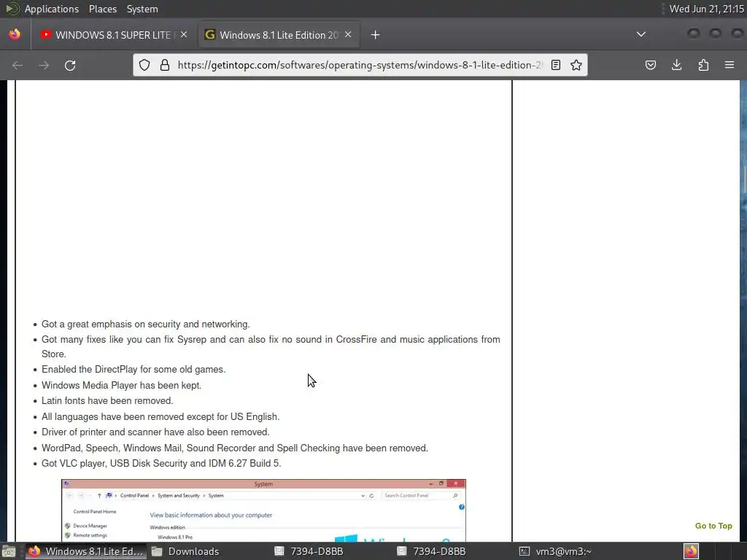This screenshot has height=560, width=747.
Task: Click the clock showing Wed Jun 21
Action: tap(706, 9)
